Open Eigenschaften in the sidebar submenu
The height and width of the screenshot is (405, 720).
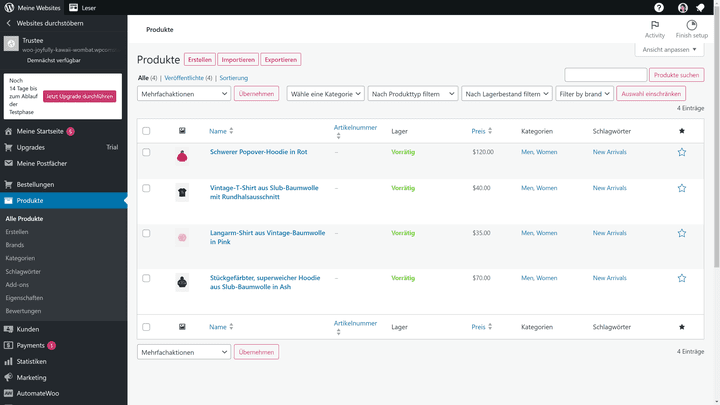click(x=24, y=298)
